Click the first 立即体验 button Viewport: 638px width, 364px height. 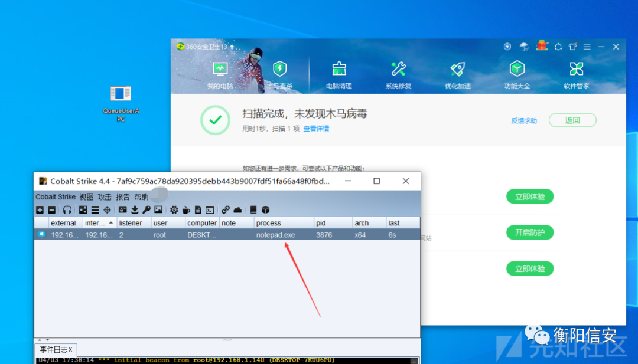530,196
